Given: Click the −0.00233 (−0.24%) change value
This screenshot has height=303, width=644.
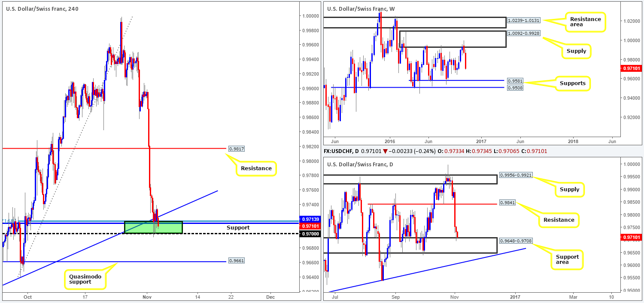Looking at the screenshot, I should pyautogui.click(x=411, y=151).
